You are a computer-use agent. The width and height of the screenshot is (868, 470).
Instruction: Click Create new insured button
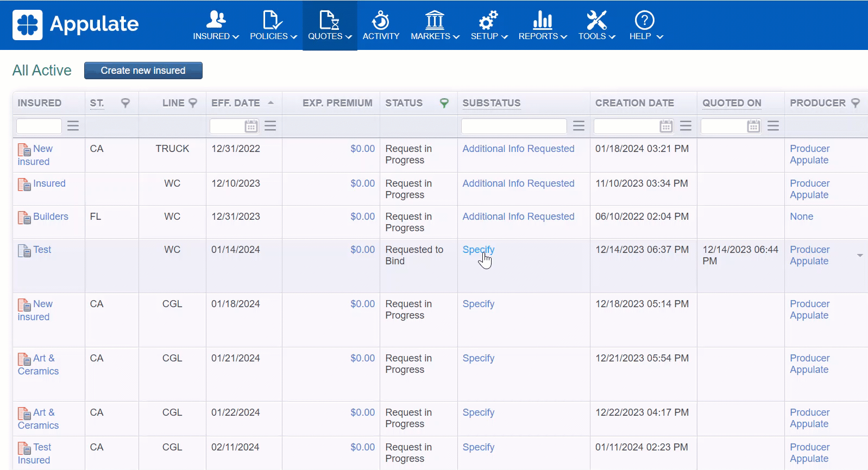point(143,71)
